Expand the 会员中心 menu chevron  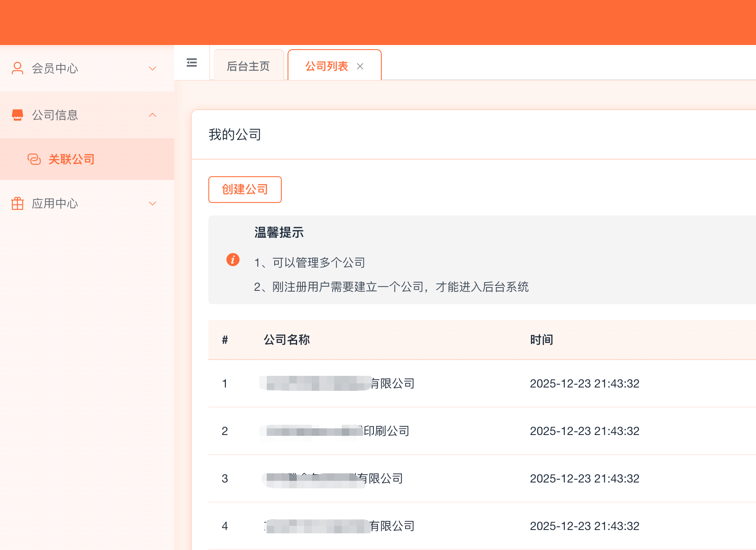pyautogui.click(x=153, y=68)
